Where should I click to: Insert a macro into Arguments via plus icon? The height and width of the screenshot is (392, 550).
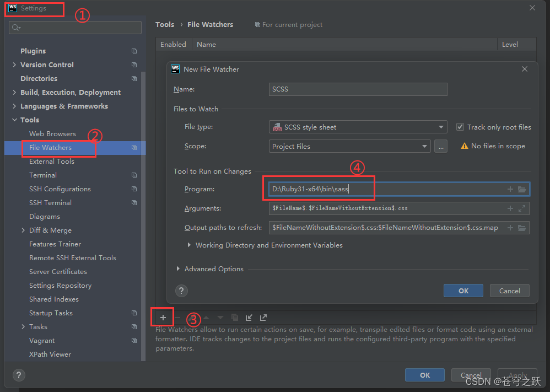pyautogui.click(x=510, y=208)
